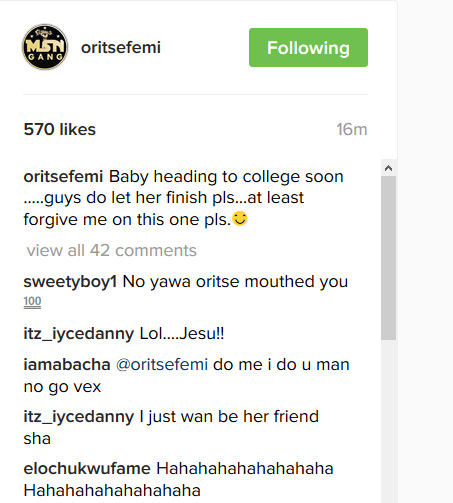Click scrollbar track below the thumb
The width and height of the screenshot is (453, 503).
(x=388, y=421)
